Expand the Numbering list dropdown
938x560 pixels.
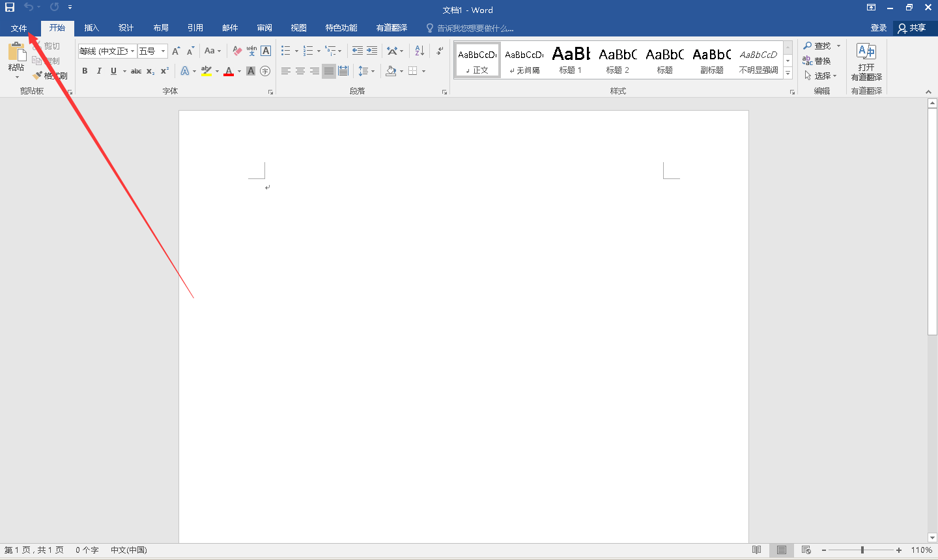[x=319, y=51]
